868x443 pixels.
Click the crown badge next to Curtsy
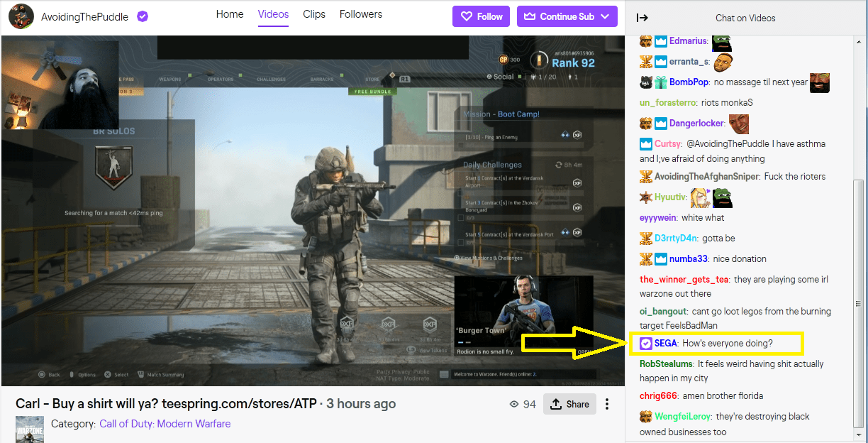pos(646,144)
